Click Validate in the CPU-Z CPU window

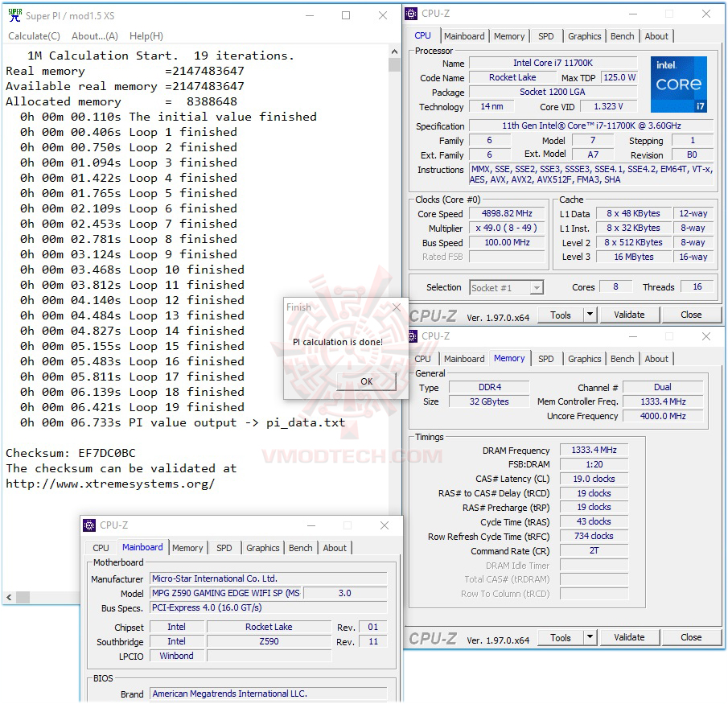tap(629, 315)
